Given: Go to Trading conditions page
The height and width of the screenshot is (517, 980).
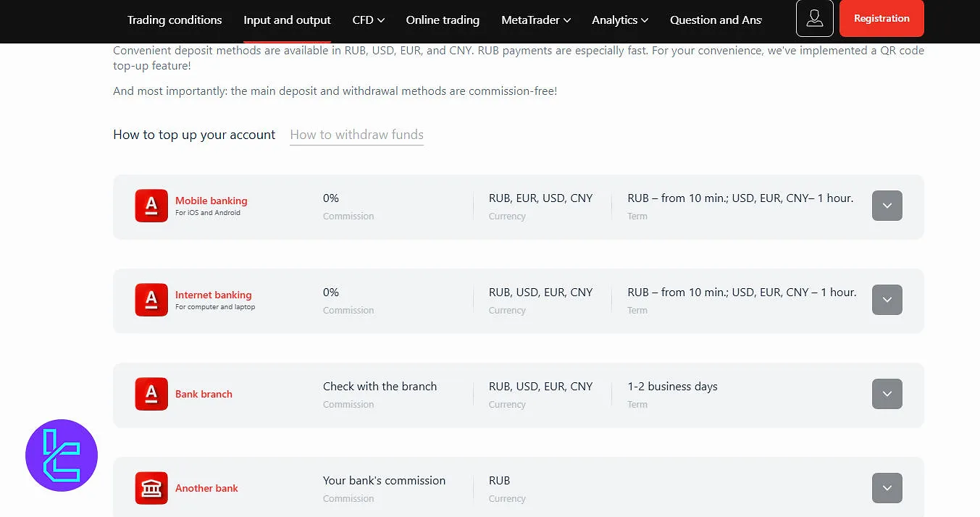Looking at the screenshot, I should tap(175, 20).
